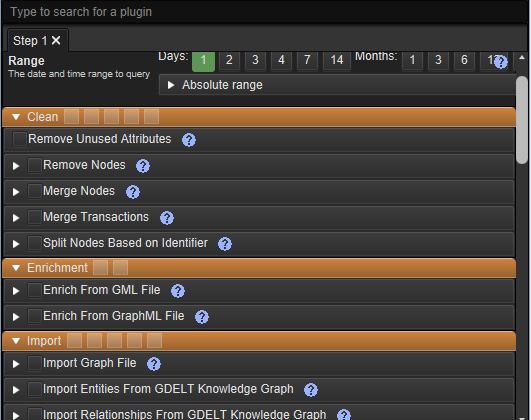The image size is (531, 420).
Task: Open help for Import Graph File
Action: coord(154,364)
